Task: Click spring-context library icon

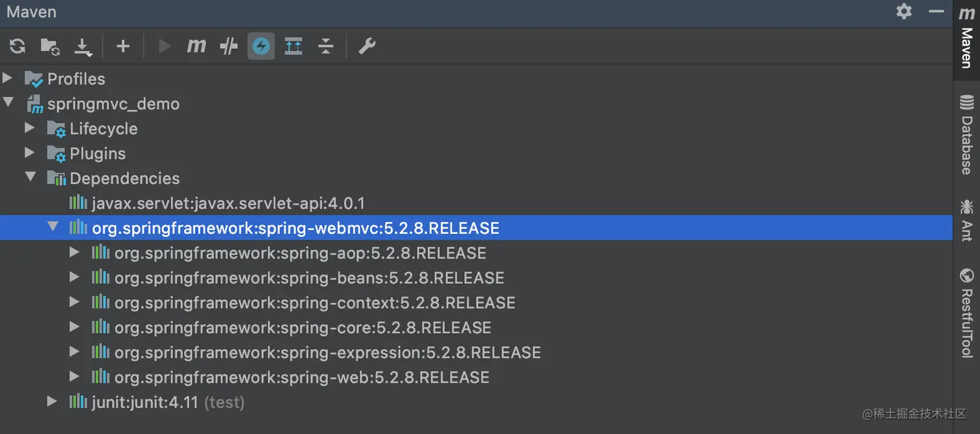Action: click(100, 302)
